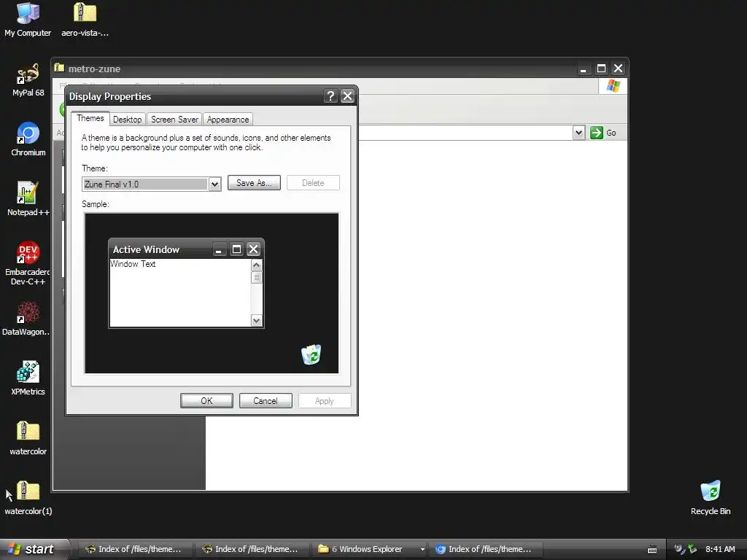
Task: Click Cancel in Display Properties
Action: [x=266, y=401]
